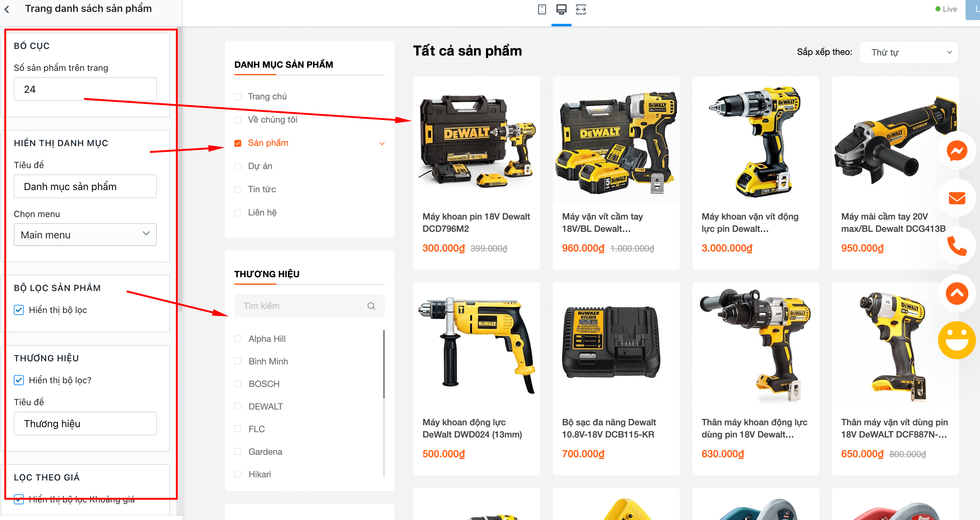Open the Main menu dropdown
980x520 pixels.
[x=85, y=235]
